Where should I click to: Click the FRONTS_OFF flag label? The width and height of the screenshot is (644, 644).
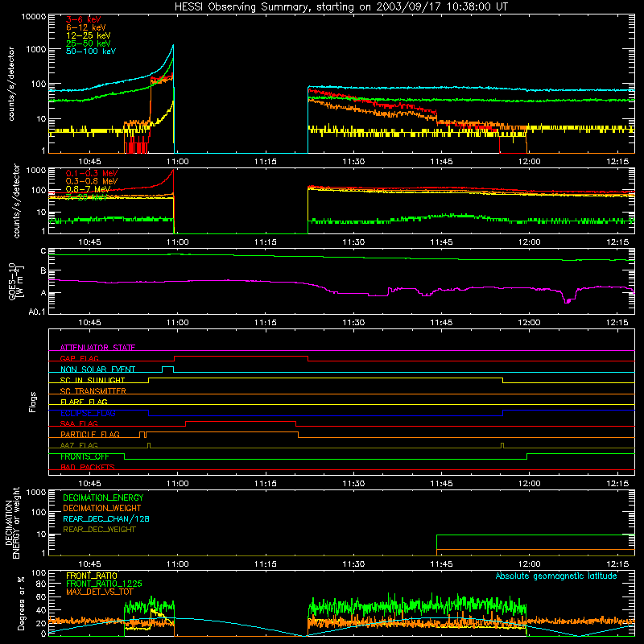point(85,456)
